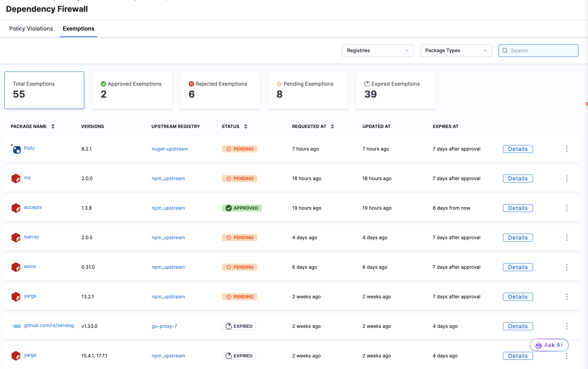Sort by Requested At column arrows
Screen dimensions: 588x369
(x=332, y=126)
